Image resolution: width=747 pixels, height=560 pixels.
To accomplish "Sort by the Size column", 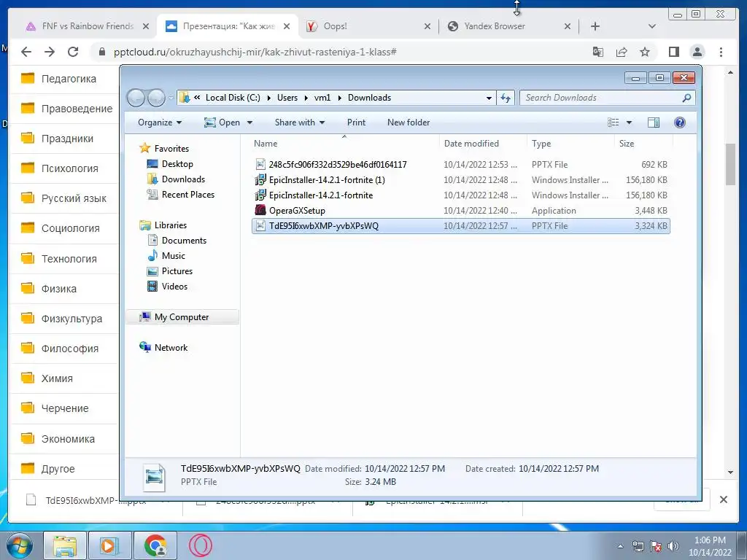I will pos(643,144).
